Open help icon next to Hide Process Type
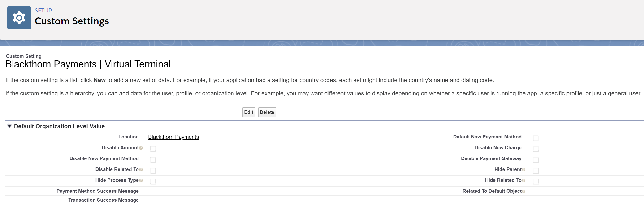The height and width of the screenshot is (204, 644). pos(141,180)
